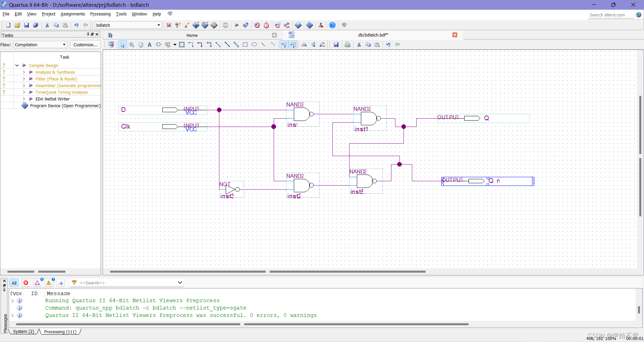Screen dimensions: 644x342
Task: Toggle the error messages filter
Action: click(26, 283)
